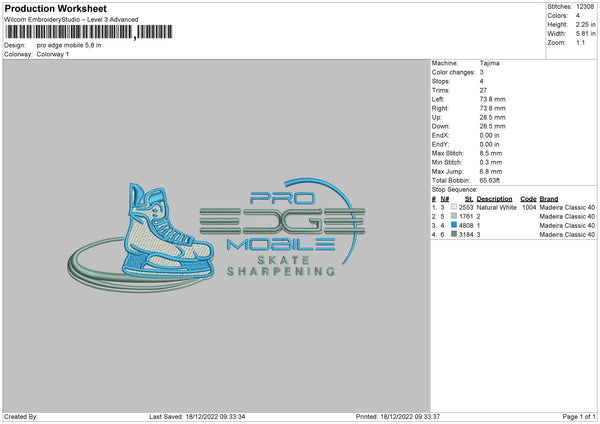Click the 'Printed: 18/12/2022 09:33:37' text
Viewport: 600px width, 424px height.
click(398, 416)
